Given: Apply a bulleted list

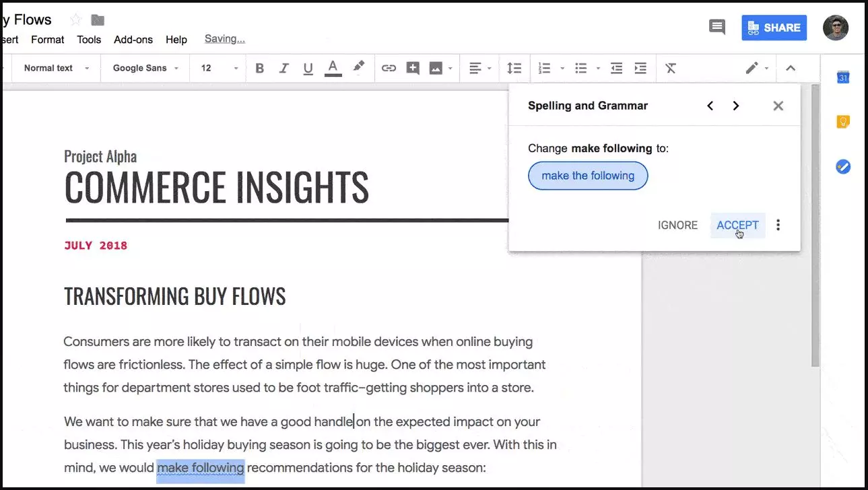Looking at the screenshot, I should [581, 68].
